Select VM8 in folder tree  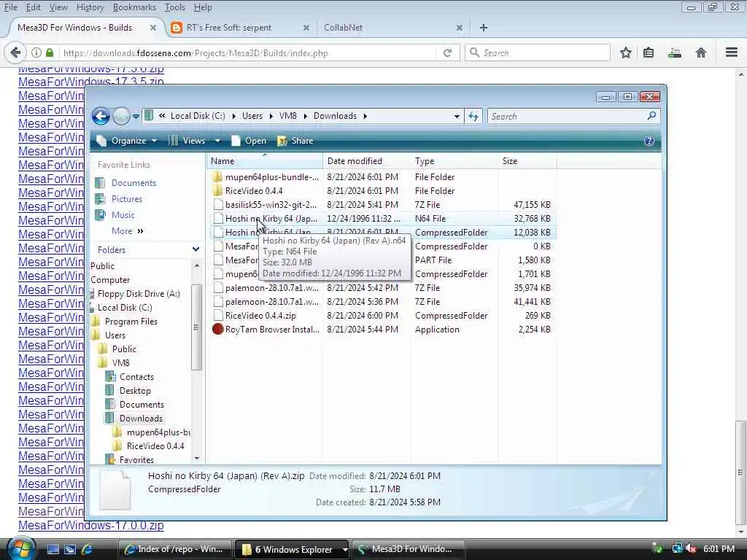coord(120,363)
